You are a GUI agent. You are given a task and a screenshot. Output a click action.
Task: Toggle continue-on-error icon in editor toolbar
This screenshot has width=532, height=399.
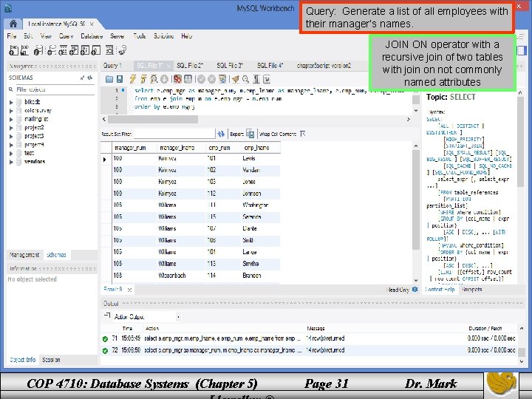pyautogui.click(x=177, y=79)
